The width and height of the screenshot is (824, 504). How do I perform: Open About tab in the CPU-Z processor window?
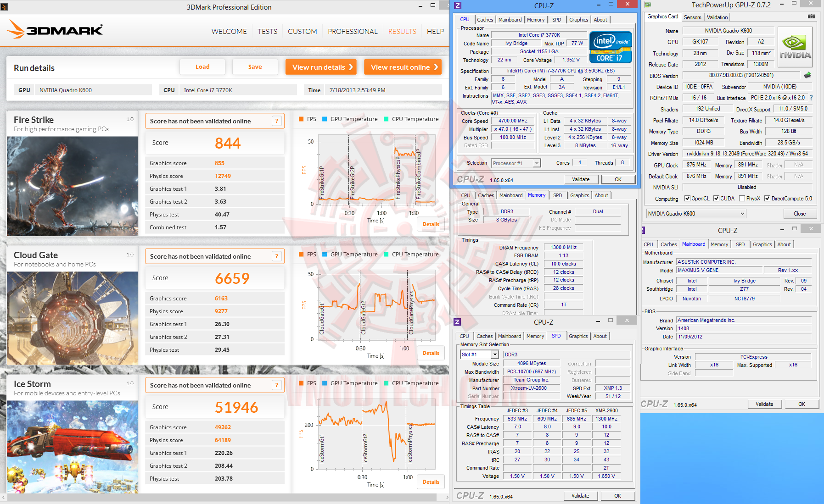[x=600, y=20]
